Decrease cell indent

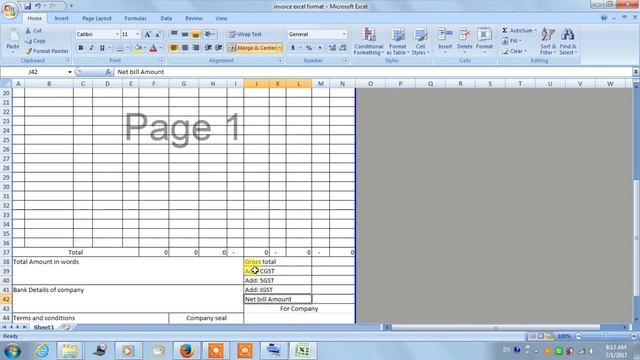click(208, 48)
